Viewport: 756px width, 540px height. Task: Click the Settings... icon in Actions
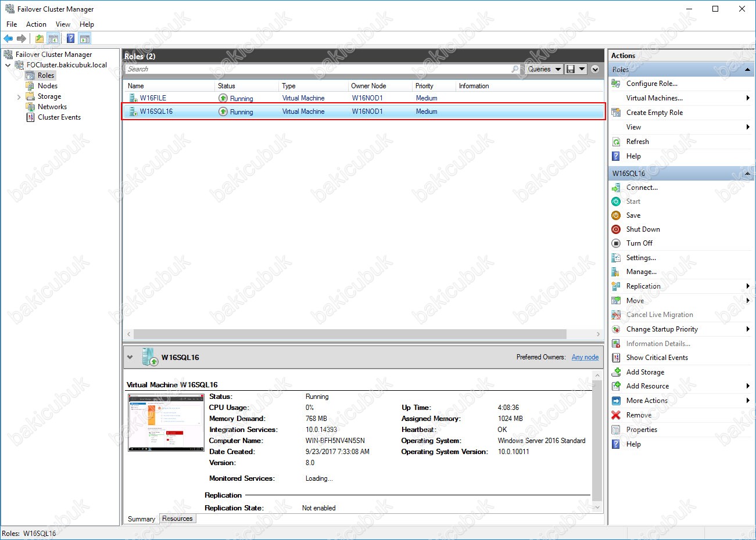coord(616,258)
